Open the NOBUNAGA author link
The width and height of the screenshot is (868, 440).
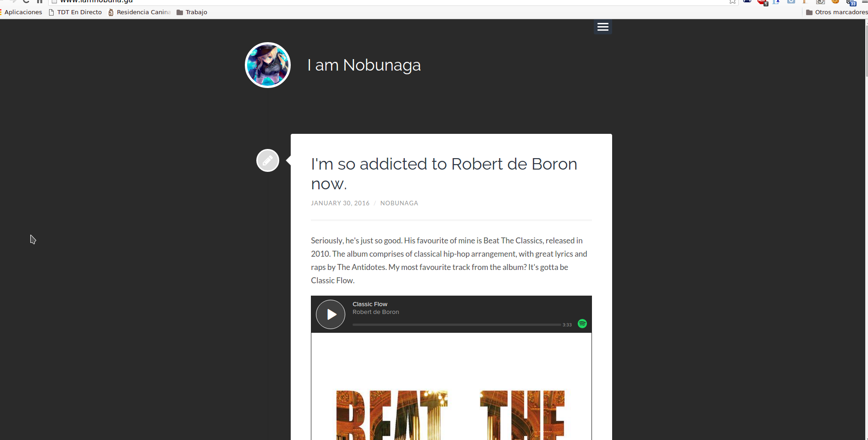pos(399,203)
